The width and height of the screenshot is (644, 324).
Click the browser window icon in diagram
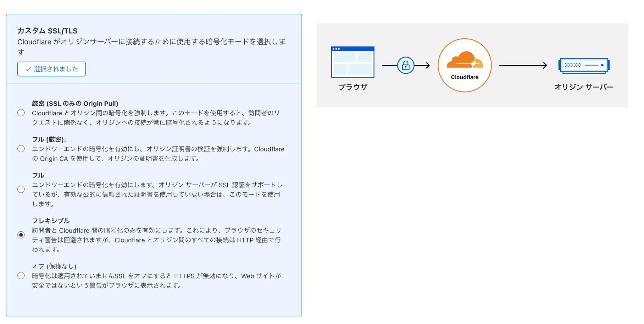point(353,62)
